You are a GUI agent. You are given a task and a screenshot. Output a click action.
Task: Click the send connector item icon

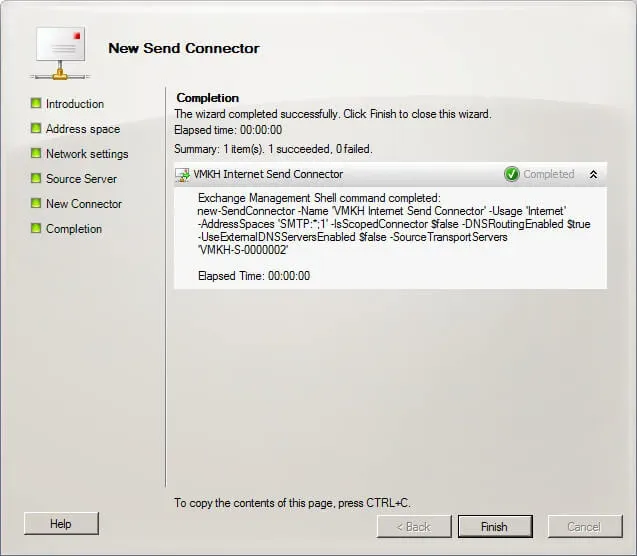pyautogui.click(x=182, y=175)
